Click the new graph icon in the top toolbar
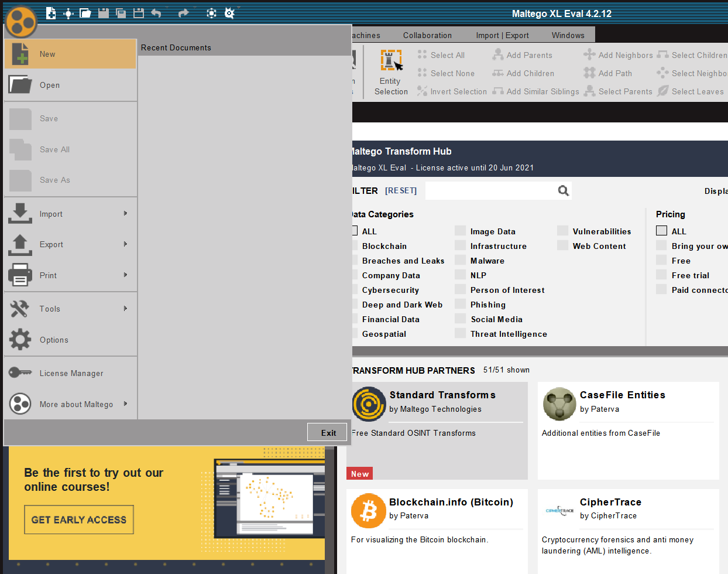 (51, 13)
